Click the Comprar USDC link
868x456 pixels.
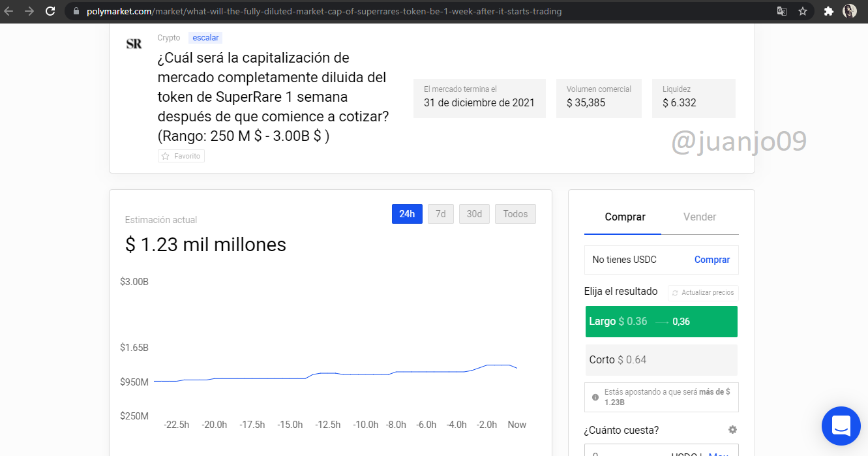coord(712,260)
